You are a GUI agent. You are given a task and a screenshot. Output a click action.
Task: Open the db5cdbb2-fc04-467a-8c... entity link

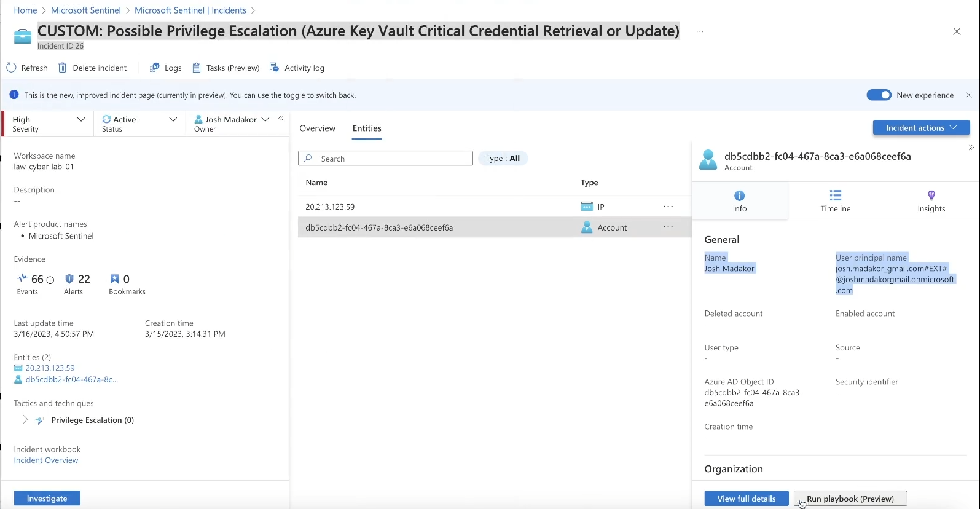pyautogui.click(x=72, y=379)
